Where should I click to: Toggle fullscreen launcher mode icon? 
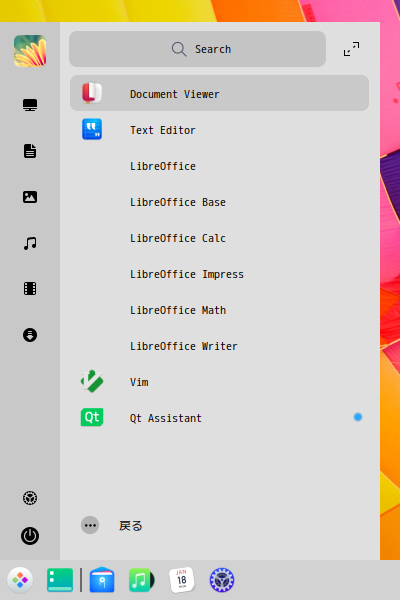point(351,49)
